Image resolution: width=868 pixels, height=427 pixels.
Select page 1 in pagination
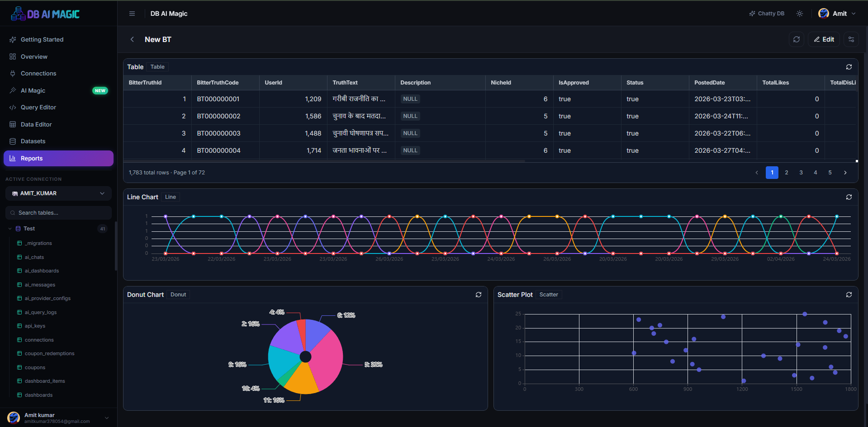tap(772, 173)
